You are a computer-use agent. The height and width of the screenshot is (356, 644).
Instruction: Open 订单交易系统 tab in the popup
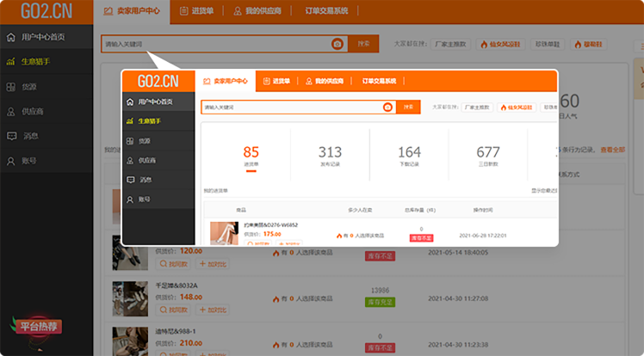click(x=379, y=81)
